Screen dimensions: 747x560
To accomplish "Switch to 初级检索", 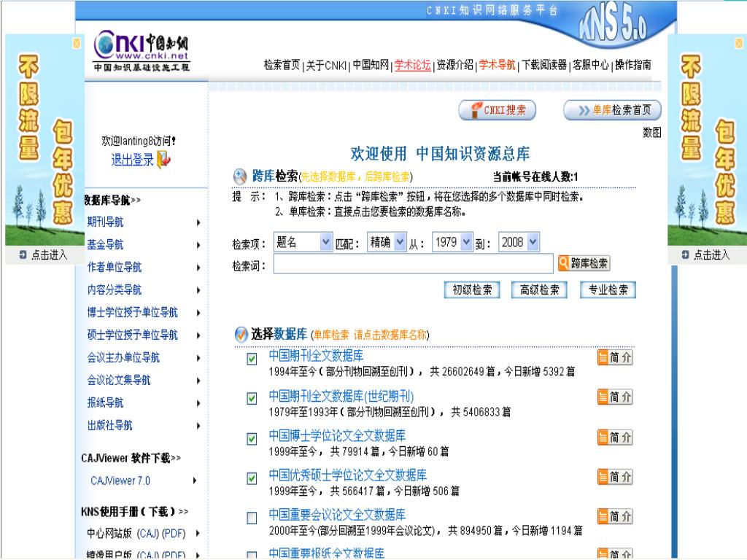I will tap(472, 290).
